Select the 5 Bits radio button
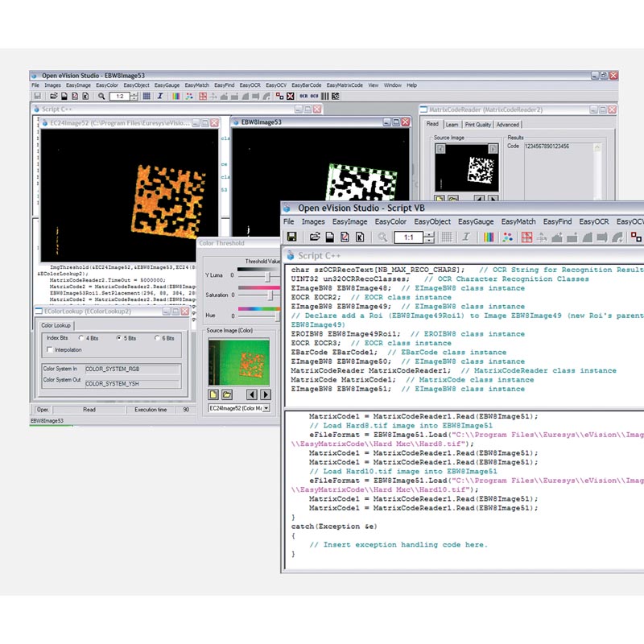Viewport: 644px width, 644px height. tap(119, 338)
